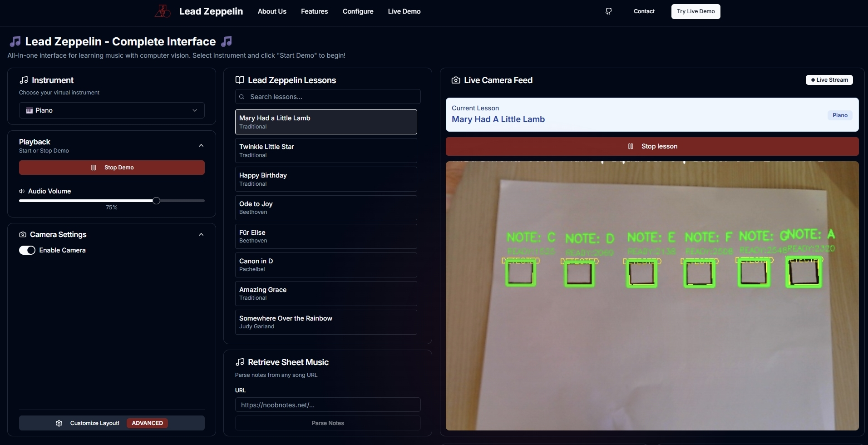Click the Lead Zeppelin brand name
Screen dimensions: 868x445
tap(211, 11)
